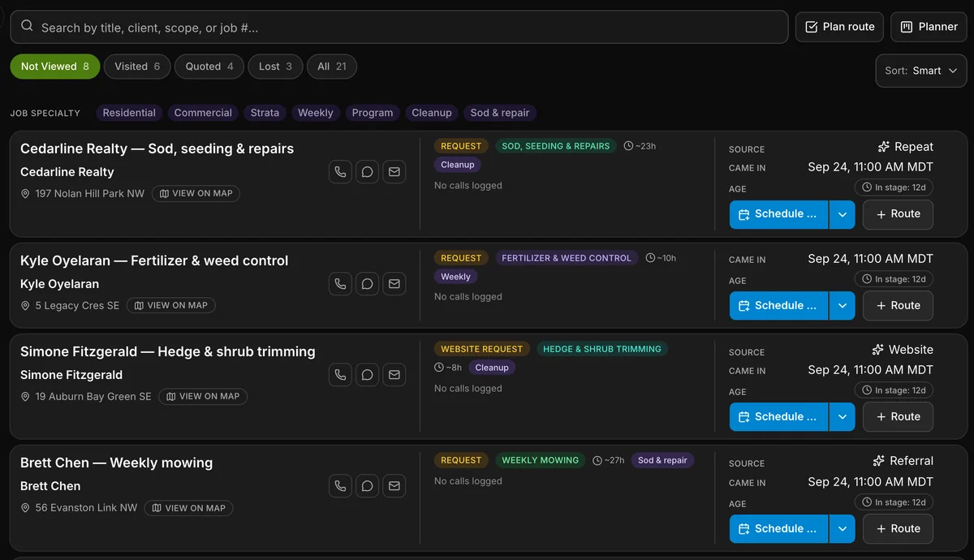
Task: Open Schedule dropdown arrow for Kyle Oyelaran
Action: click(x=843, y=306)
